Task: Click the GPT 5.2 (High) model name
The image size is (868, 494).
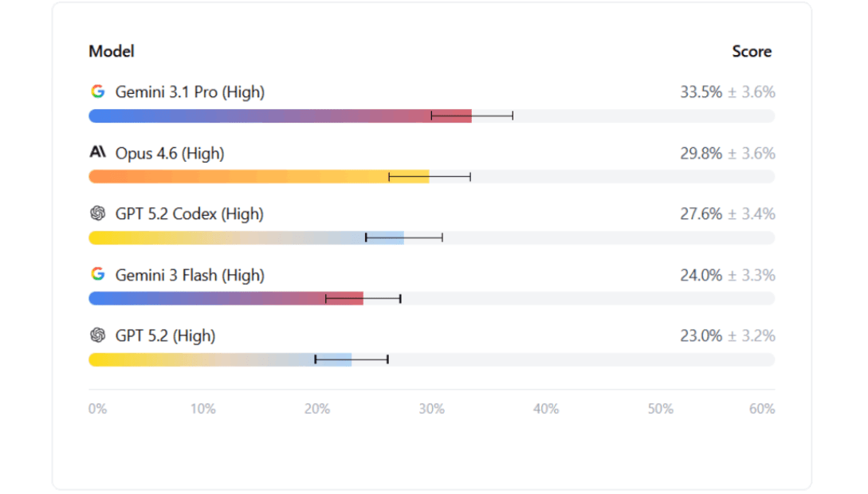Action: 166,335
